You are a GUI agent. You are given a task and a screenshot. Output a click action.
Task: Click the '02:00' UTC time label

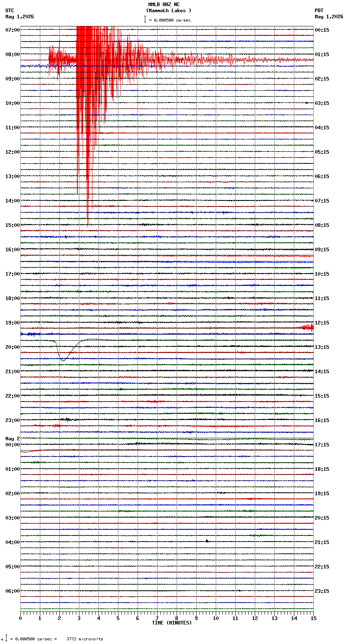[x=13, y=494]
